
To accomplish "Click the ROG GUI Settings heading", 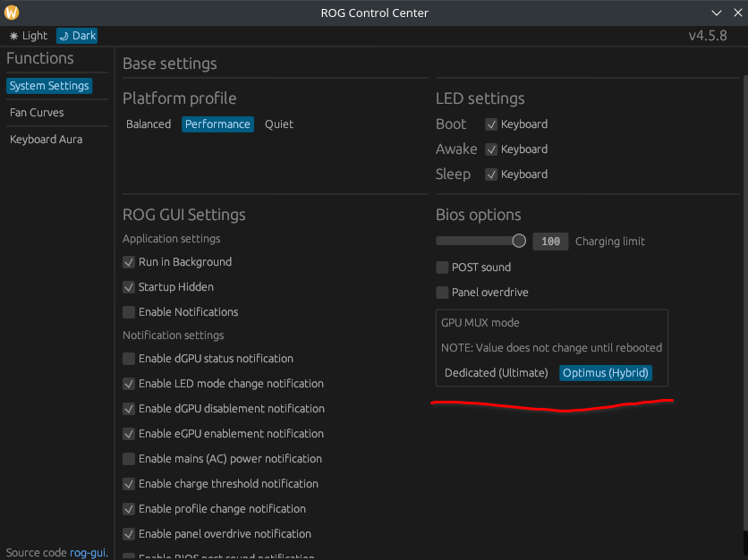I will tap(184, 215).
